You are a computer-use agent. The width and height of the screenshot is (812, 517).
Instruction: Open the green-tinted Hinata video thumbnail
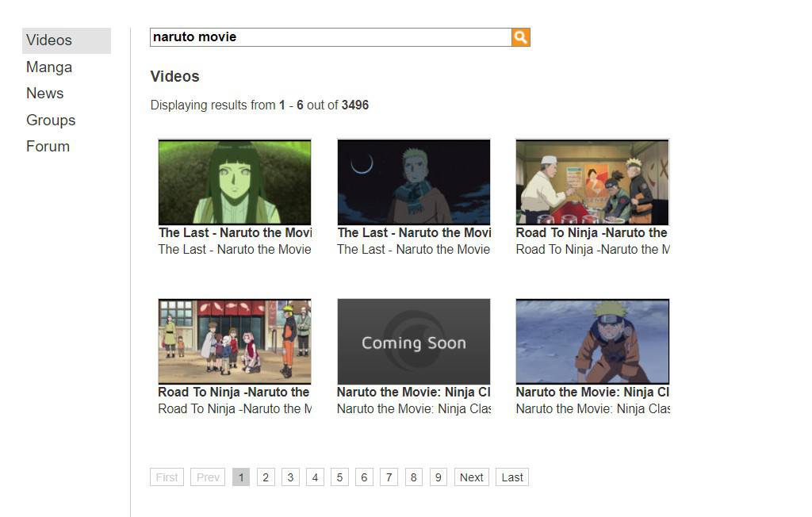(235, 182)
